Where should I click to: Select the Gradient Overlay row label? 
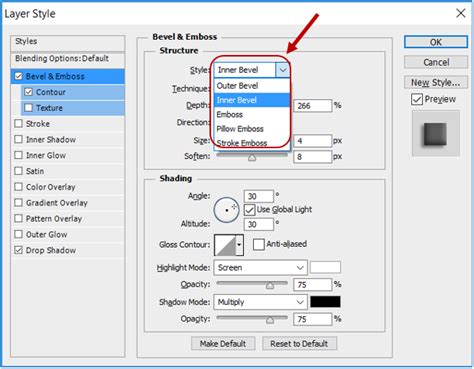click(57, 203)
